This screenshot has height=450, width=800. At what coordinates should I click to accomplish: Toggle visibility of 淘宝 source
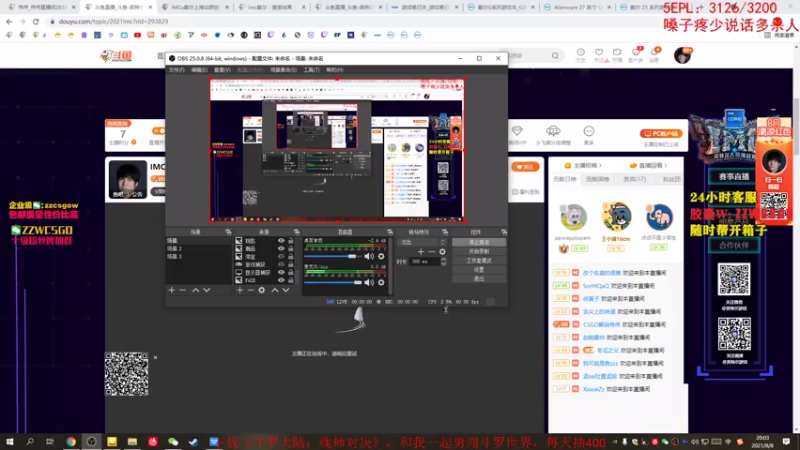(x=281, y=257)
